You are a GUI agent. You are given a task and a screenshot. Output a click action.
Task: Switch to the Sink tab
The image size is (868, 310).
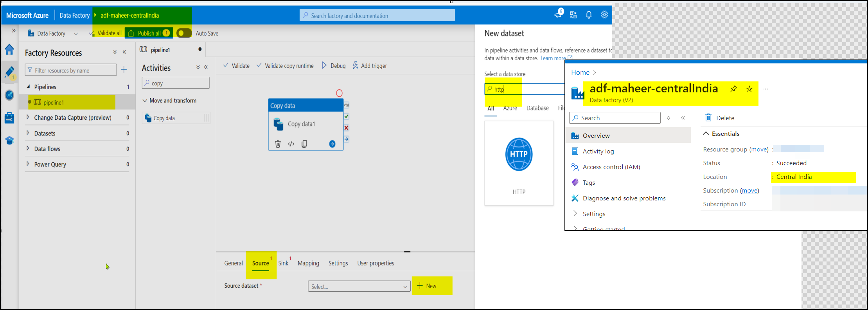(283, 263)
